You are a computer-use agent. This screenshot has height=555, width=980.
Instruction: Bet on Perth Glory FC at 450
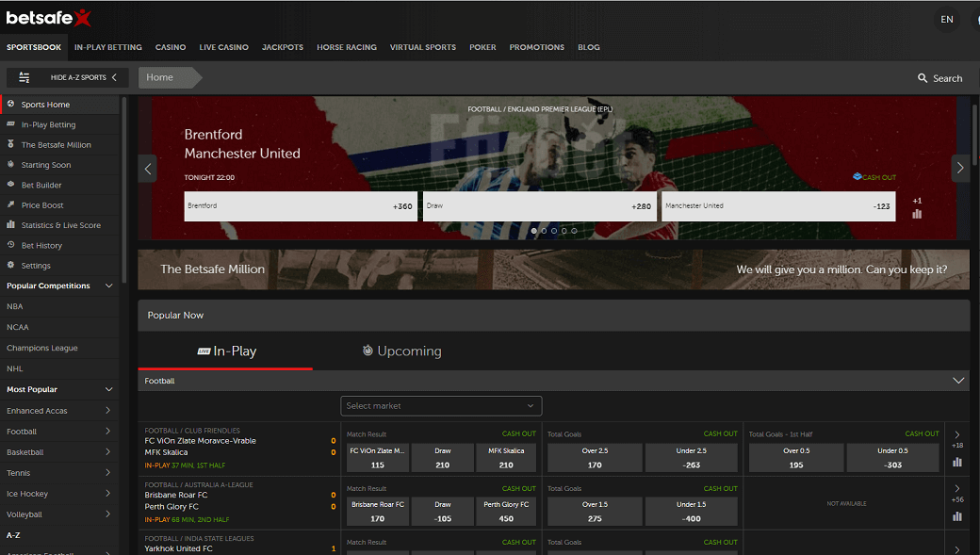pyautogui.click(x=506, y=512)
